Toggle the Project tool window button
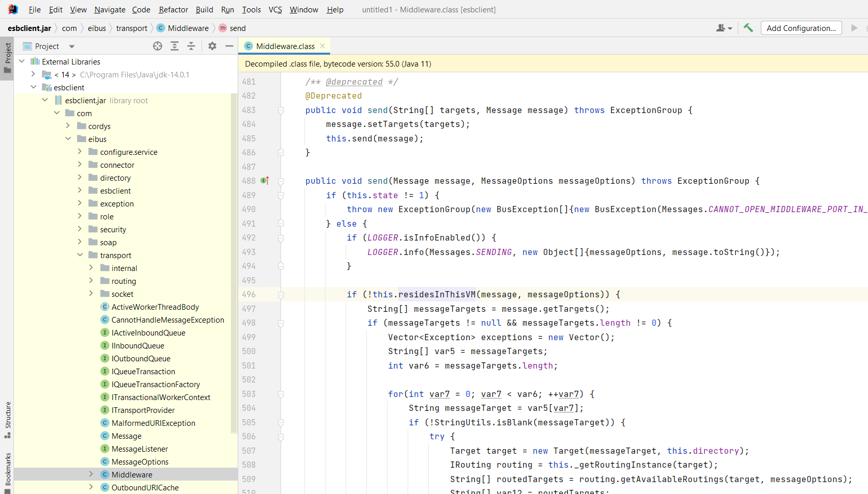The width and height of the screenshot is (868, 494). pos(7,58)
